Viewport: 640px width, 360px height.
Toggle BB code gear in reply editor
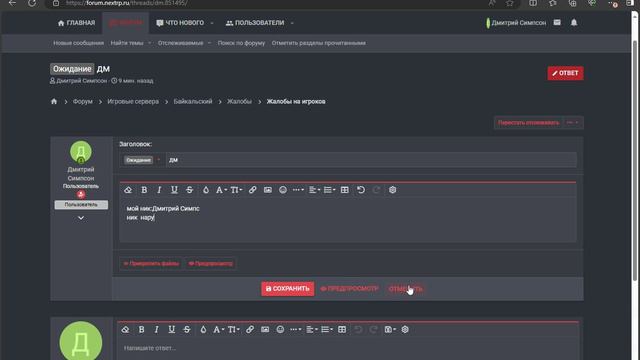pos(405,329)
